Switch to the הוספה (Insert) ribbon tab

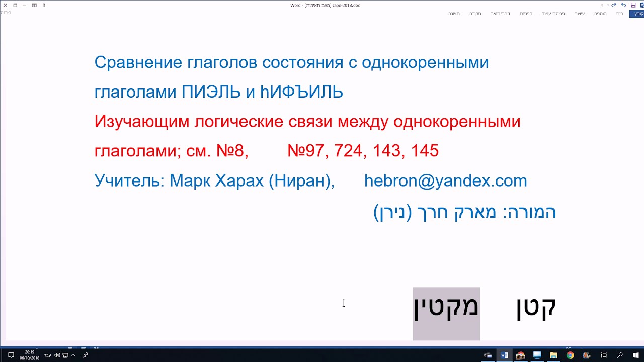click(600, 14)
